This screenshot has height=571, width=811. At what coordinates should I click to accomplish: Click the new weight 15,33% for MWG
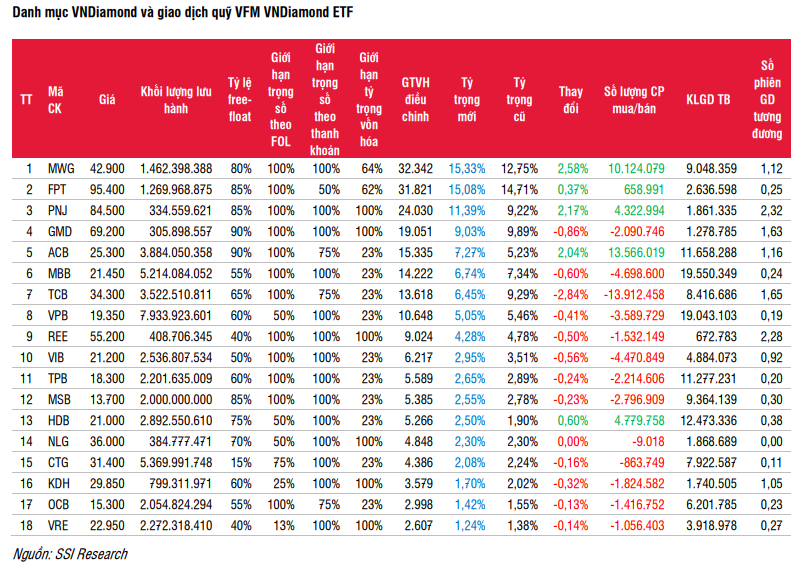coord(467,169)
